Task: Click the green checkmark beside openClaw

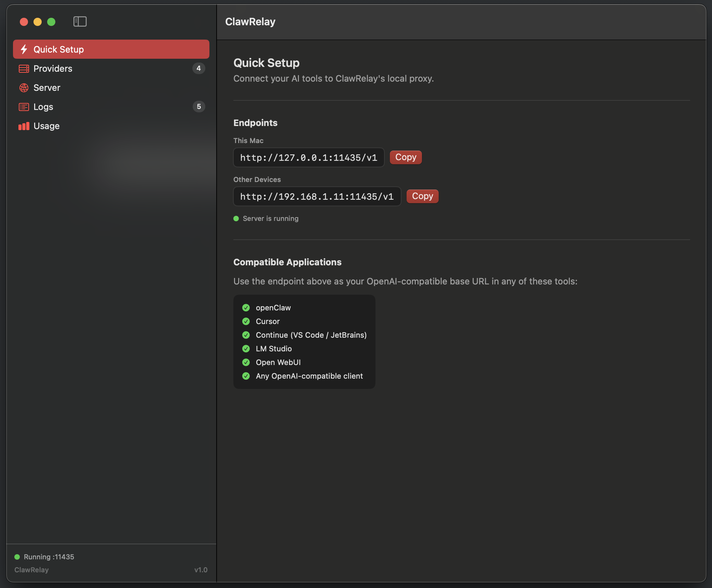Action: pyautogui.click(x=246, y=308)
